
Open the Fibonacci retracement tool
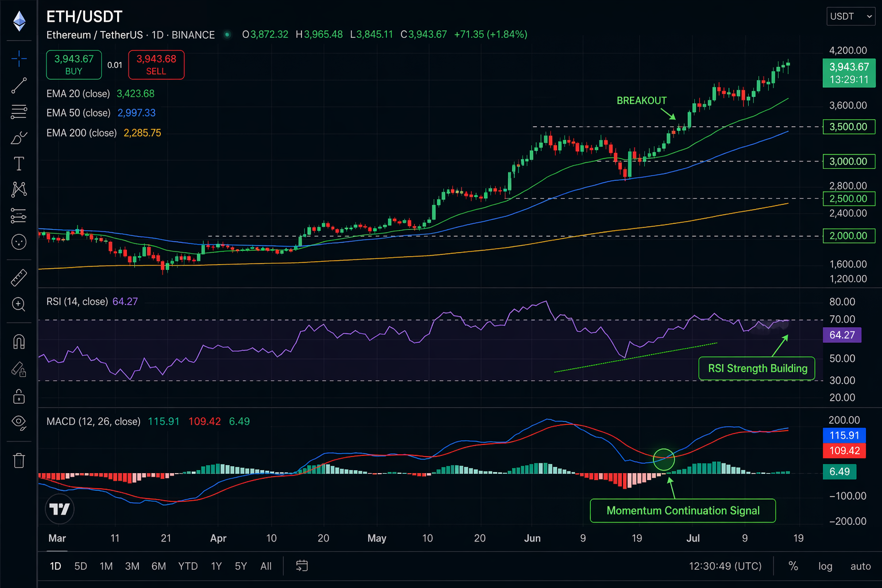click(x=19, y=111)
